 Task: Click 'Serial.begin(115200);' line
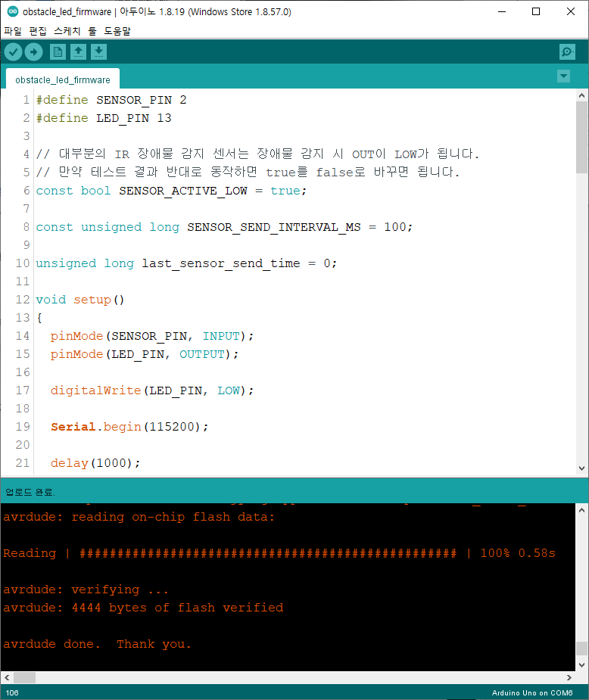[129, 428]
